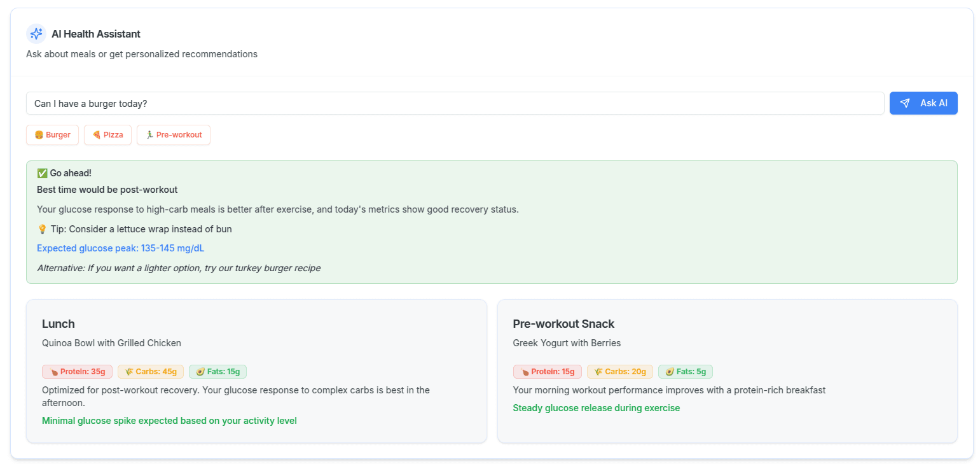Click the running person emoji icon

pos(149,135)
